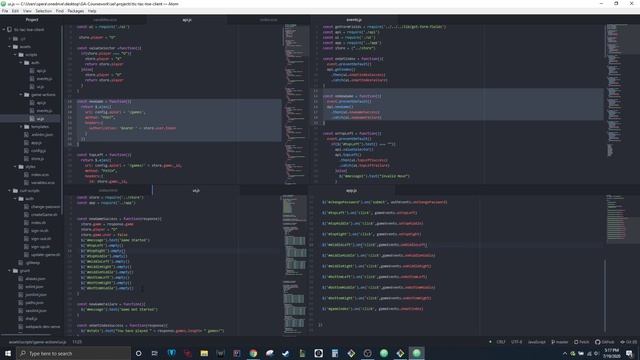Open the GitHub panel from status bar
The width and height of the screenshot is (640, 360).
coord(604,342)
